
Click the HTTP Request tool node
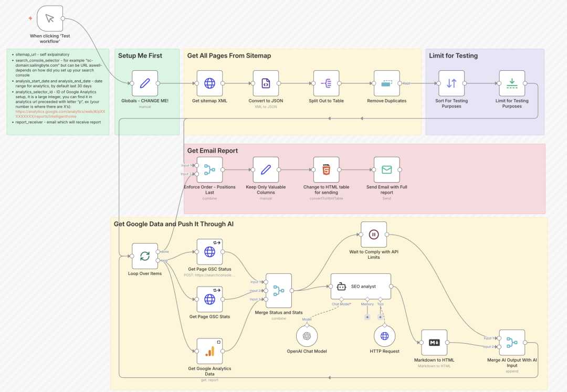[x=384, y=336]
